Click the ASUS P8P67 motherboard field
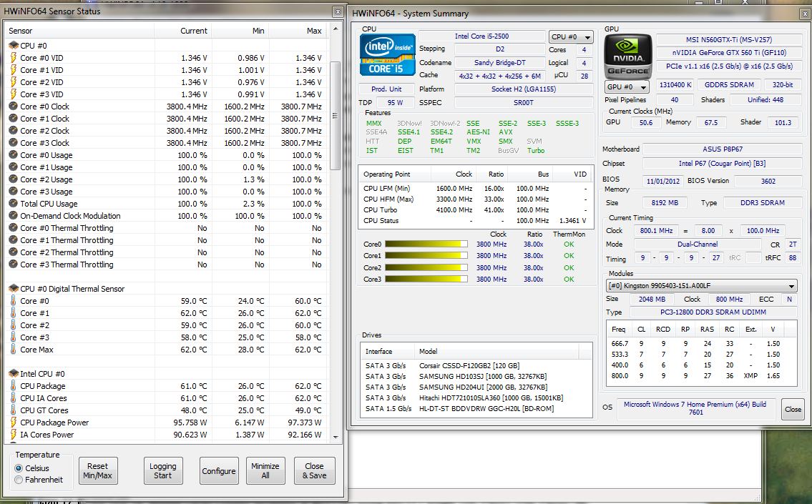Viewport: 812px width, 504px height. [723, 149]
